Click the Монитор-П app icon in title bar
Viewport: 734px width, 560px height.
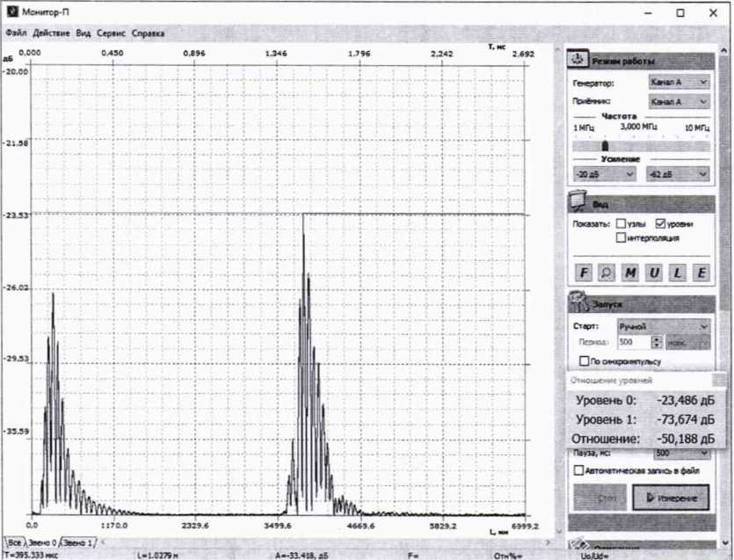pos(12,11)
